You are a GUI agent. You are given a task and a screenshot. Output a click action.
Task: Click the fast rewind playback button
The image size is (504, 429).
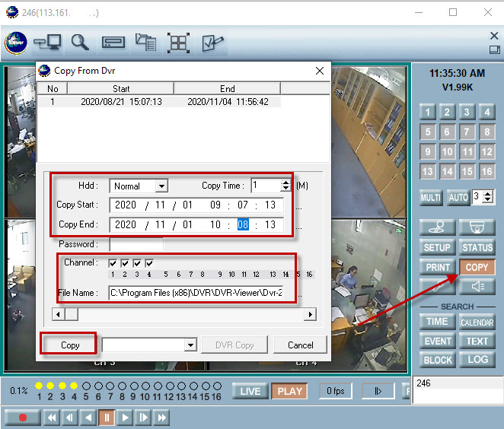pos(52,418)
